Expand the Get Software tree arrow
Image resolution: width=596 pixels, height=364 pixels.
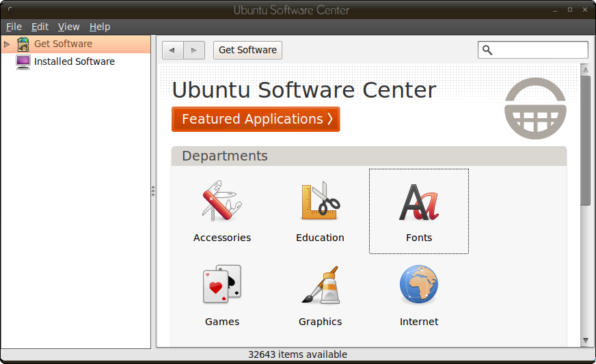click(7, 44)
